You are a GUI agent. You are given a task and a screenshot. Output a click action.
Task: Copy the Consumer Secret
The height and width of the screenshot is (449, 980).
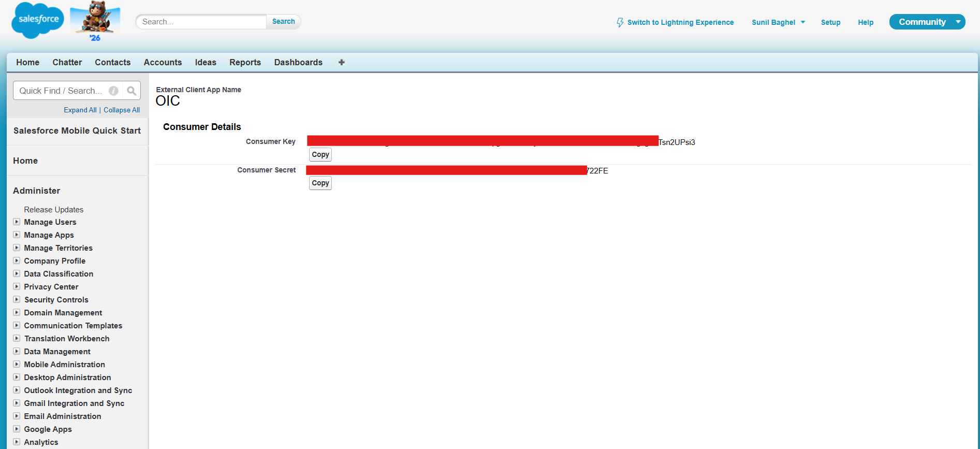pyautogui.click(x=320, y=183)
